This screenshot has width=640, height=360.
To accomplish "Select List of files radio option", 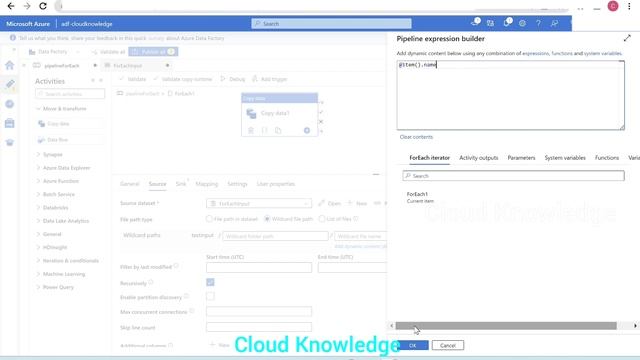I will tap(322, 219).
